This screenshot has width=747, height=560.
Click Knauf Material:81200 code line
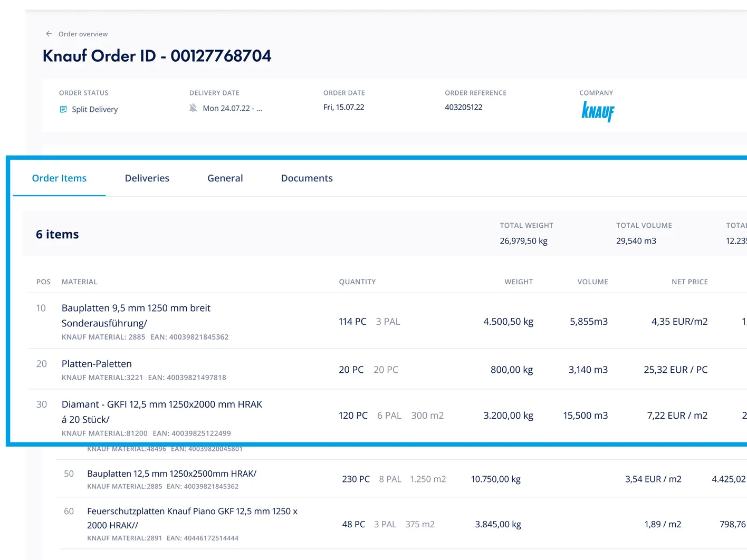[x=104, y=433]
